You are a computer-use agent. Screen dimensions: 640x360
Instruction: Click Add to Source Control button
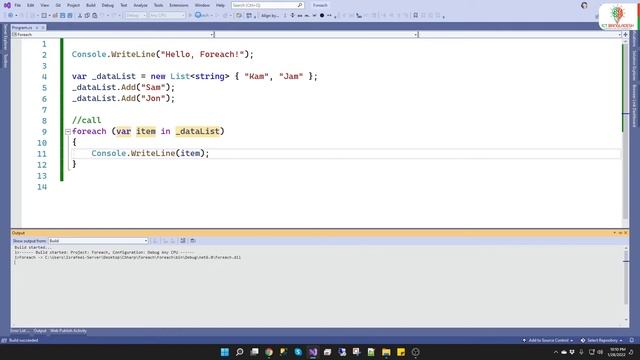point(548,340)
